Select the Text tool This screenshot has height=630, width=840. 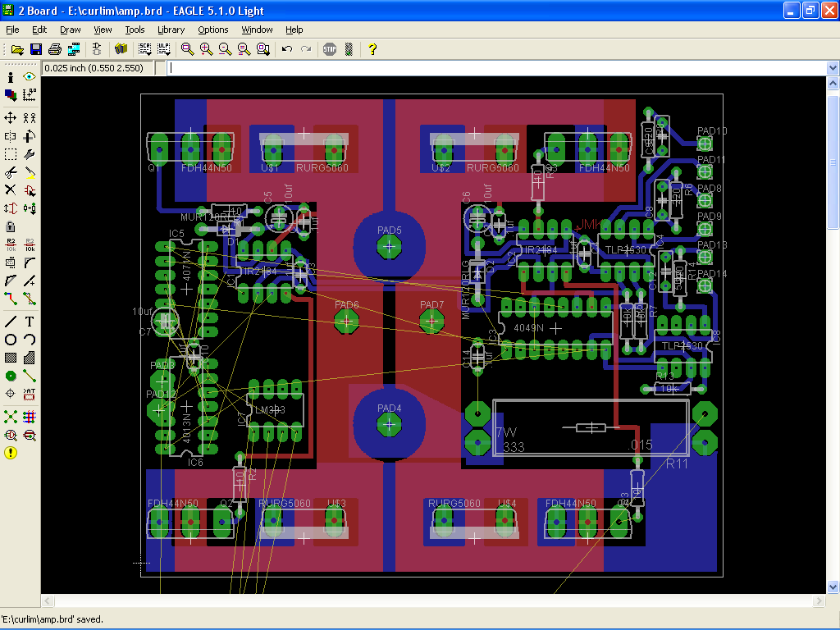[x=30, y=322]
